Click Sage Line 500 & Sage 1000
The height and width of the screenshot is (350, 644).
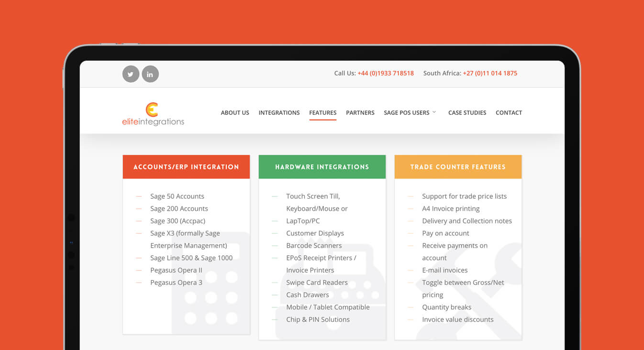coord(191,258)
